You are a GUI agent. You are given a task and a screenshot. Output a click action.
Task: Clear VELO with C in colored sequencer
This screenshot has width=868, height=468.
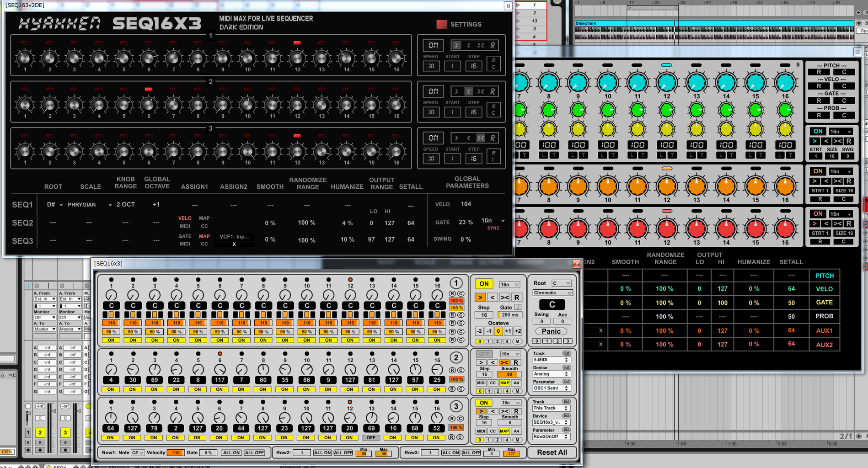click(844, 86)
